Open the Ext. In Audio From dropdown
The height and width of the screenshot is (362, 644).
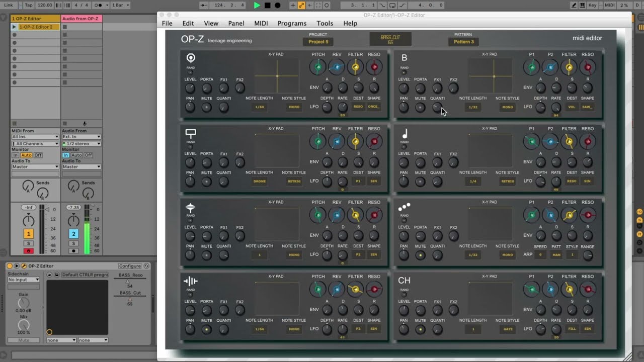tap(82, 137)
